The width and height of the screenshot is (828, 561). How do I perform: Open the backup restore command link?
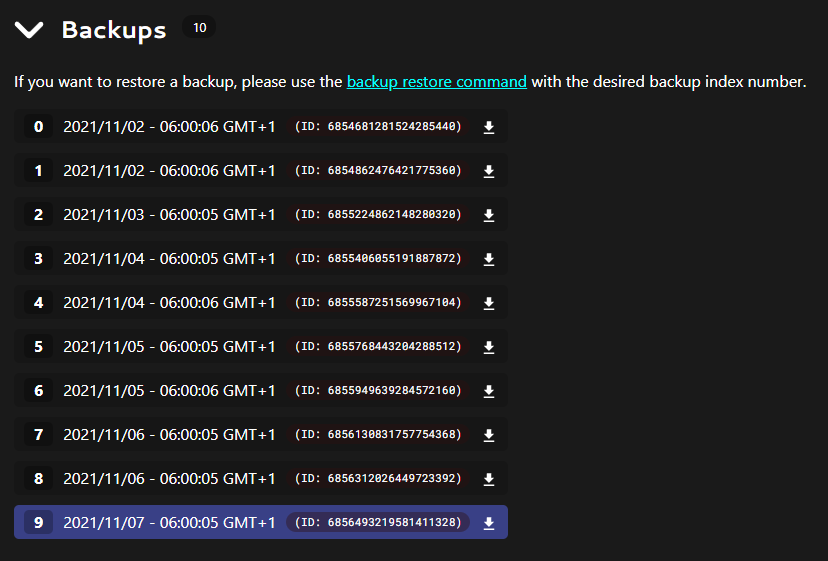coord(436,82)
